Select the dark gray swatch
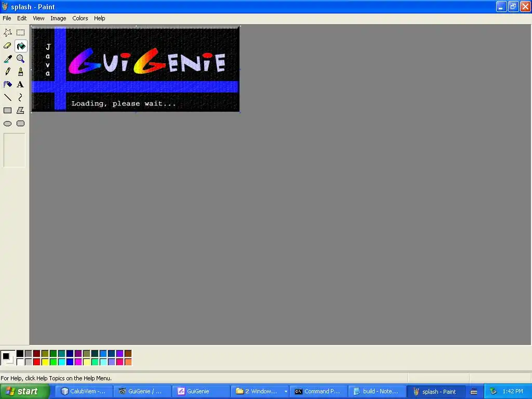 point(29,353)
